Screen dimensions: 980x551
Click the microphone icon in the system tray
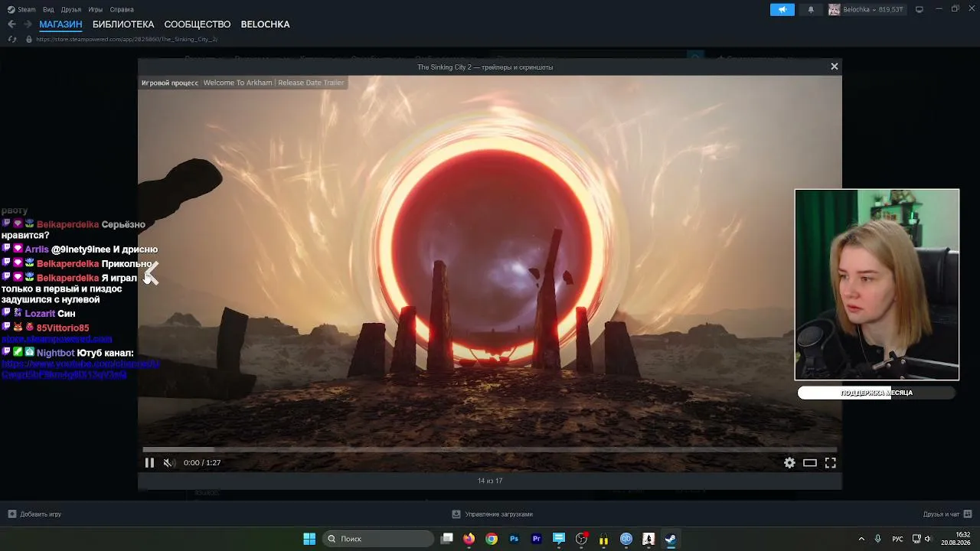tap(877, 539)
